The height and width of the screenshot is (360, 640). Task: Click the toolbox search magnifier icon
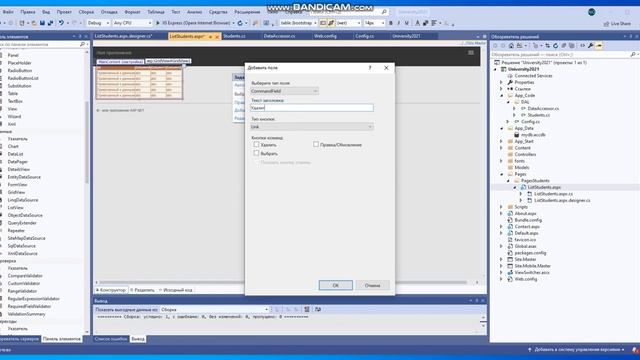[82, 44]
